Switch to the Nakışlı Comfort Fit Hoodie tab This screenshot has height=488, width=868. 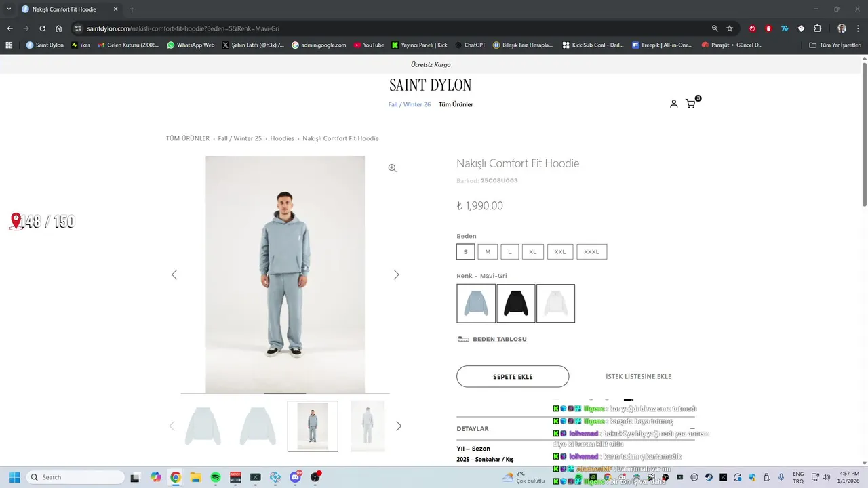click(71, 9)
